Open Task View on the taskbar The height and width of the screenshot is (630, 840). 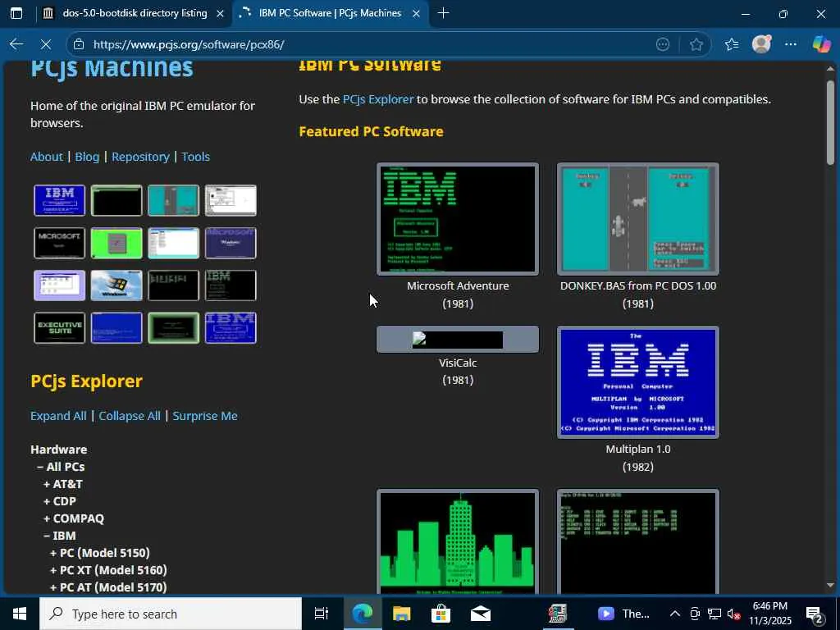(x=321, y=614)
